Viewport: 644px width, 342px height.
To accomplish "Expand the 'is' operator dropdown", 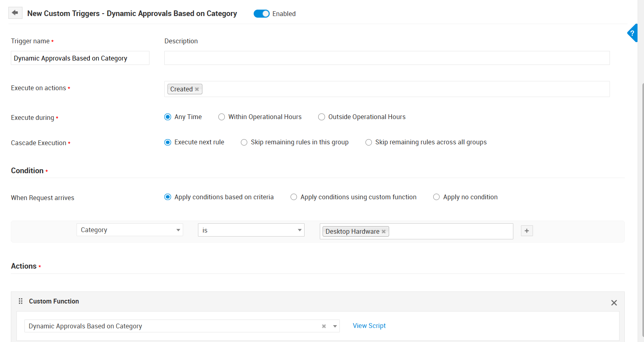I will click(x=251, y=230).
